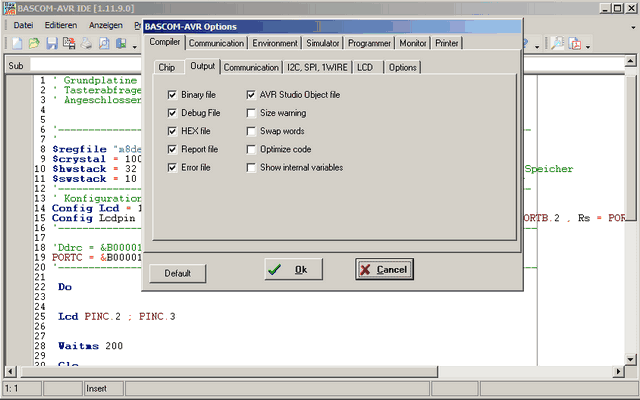Click the '$hwstack' line in the editor
This screenshot has height=400, width=640.
click(94, 169)
